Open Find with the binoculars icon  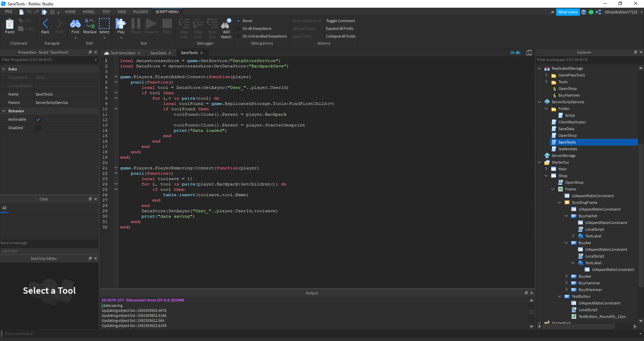click(x=75, y=26)
